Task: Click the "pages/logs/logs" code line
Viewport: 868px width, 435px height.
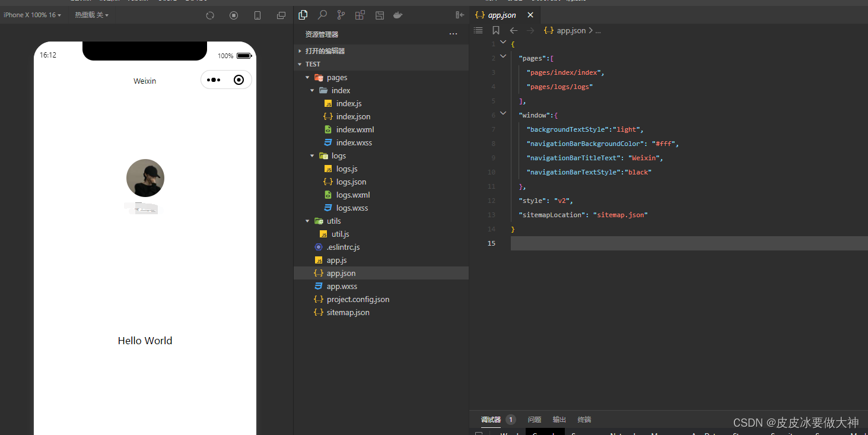Action: pyautogui.click(x=559, y=87)
